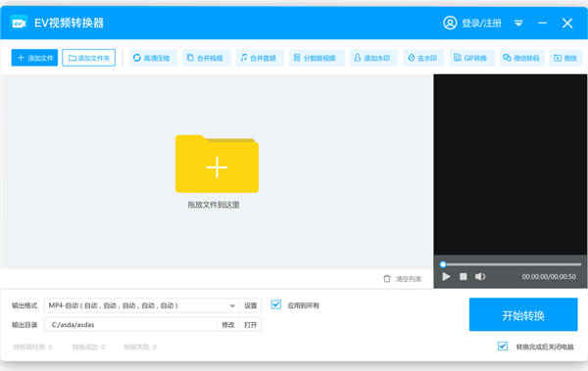Click the outlined 添加文件夹 add folder button
Screen dimensions: 588x371
click(x=88, y=58)
